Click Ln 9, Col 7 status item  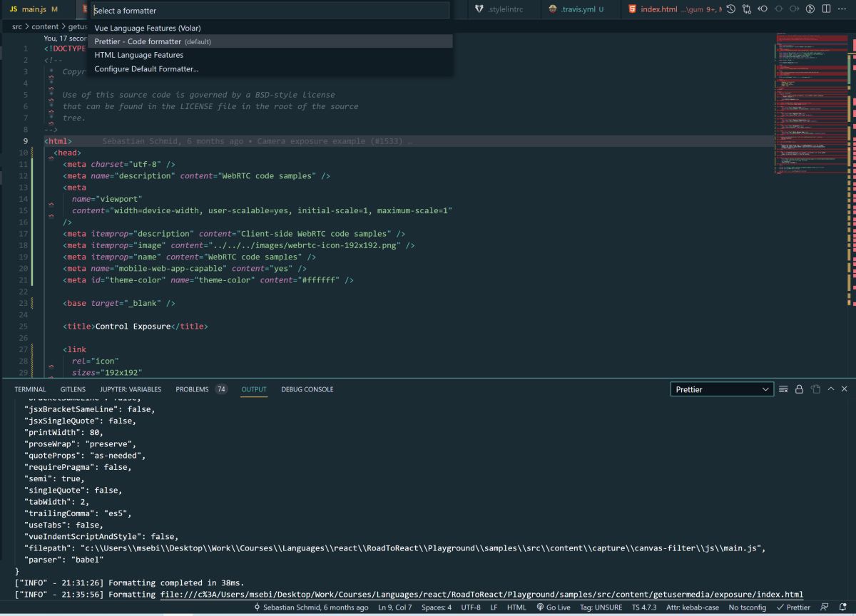pyautogui.click(x=395, y=607)
